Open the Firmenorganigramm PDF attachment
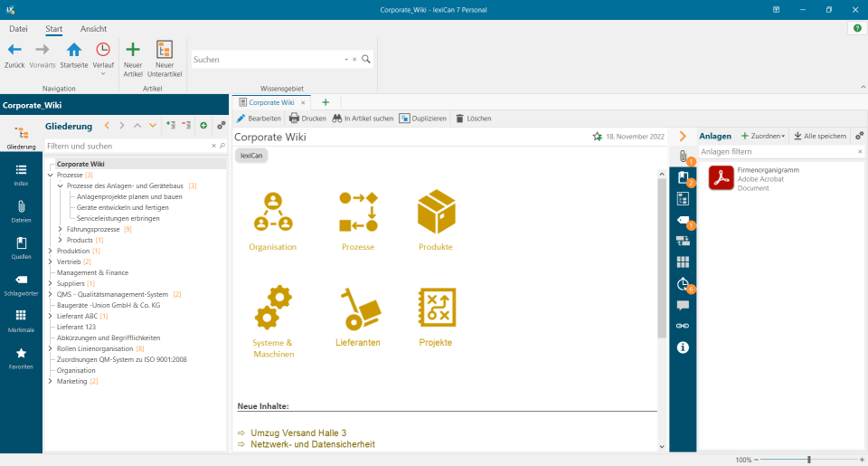This screenshot has width=868, height=466. coord(754,179)
